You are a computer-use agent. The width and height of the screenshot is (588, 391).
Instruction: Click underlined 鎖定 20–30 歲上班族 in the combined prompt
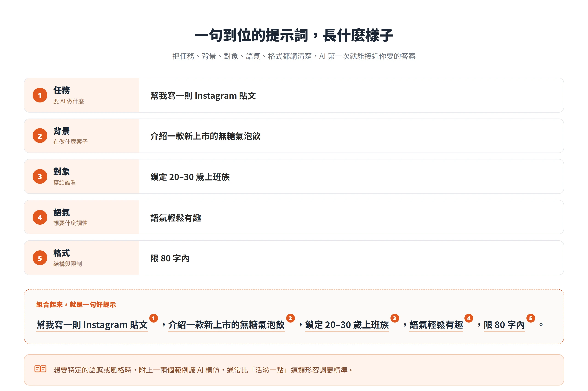point(347,325)
